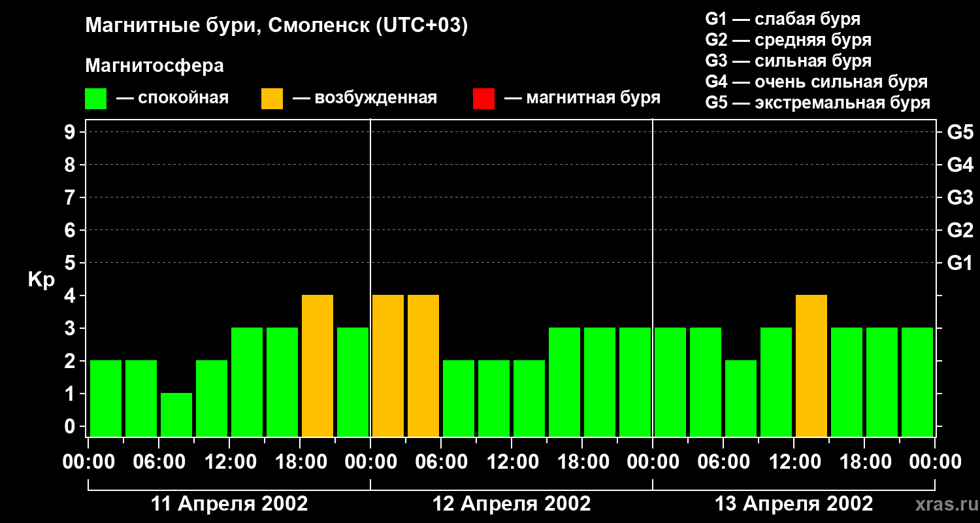
Task: Click the orange bar on 13 April
Action: [x=811, y=365]
